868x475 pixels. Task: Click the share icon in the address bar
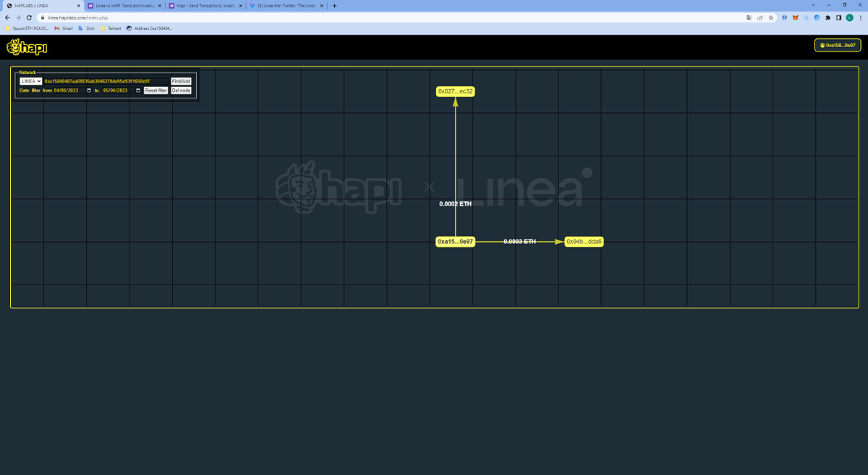(759, 17)
